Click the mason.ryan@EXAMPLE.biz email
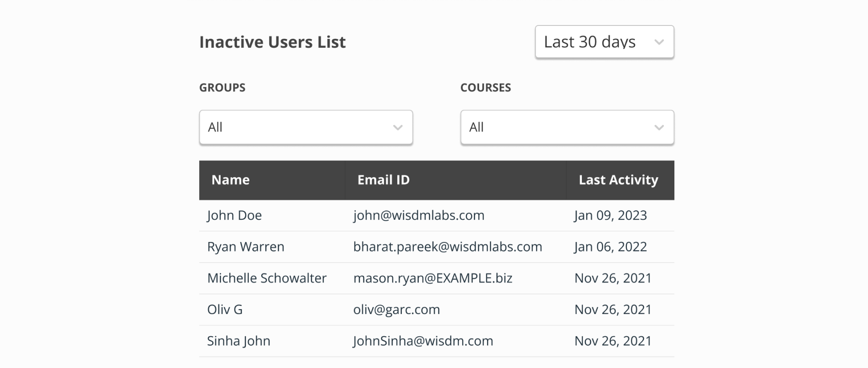The width and height of the screenshot is (868, 368). point(432,278)
